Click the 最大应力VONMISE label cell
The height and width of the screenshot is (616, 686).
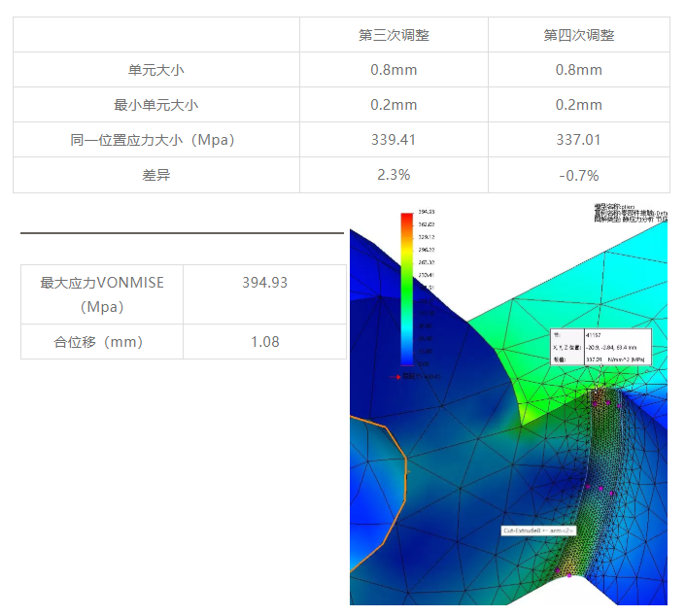pyautogui.click(x=102, y=293)
